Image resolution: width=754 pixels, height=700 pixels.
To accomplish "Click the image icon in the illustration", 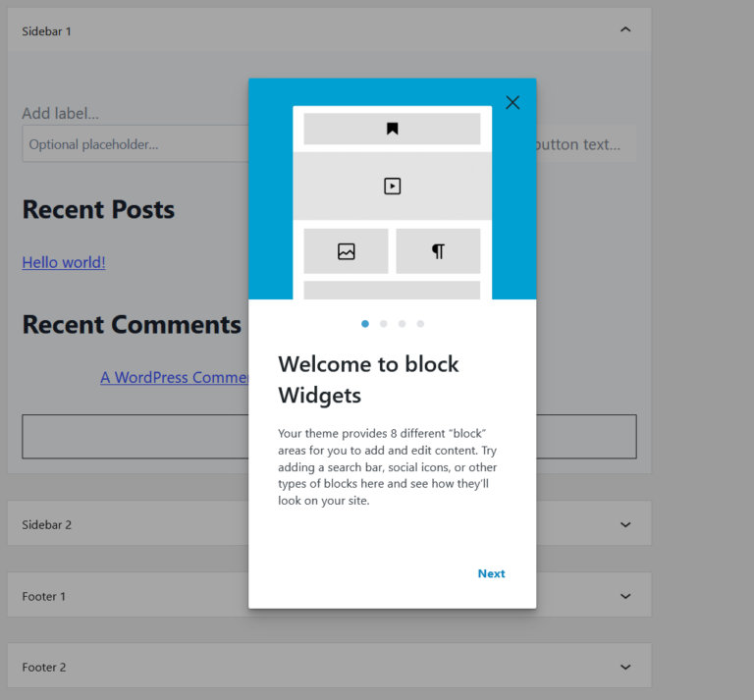I will tap(346, 251).
